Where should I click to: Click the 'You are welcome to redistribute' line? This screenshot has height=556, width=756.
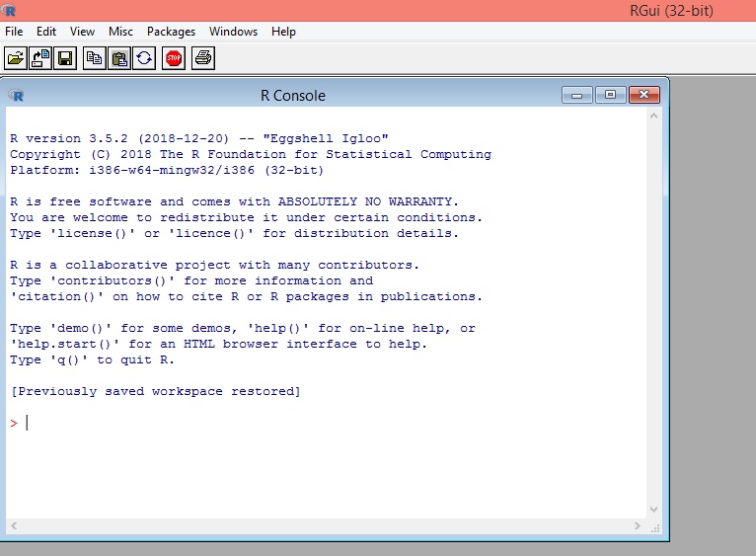246,217
